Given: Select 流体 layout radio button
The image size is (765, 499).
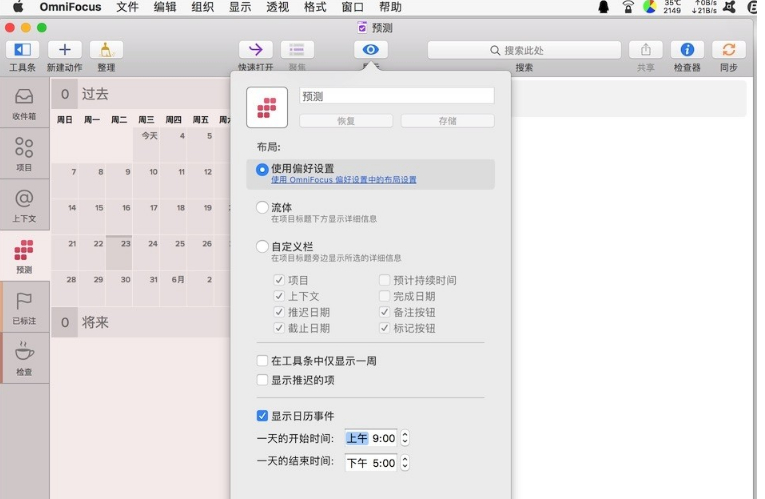Looking at the screenshot, I should point(262,207).
